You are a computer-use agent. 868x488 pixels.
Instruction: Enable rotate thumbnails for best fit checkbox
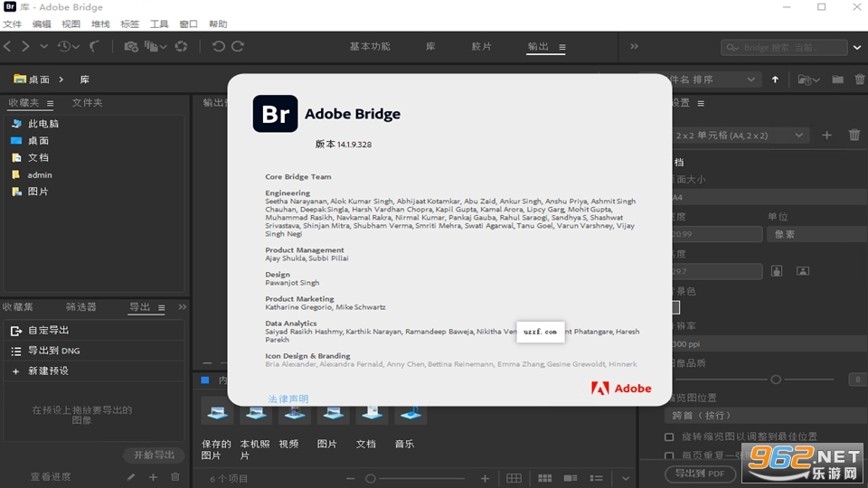[x=669, y=436]
